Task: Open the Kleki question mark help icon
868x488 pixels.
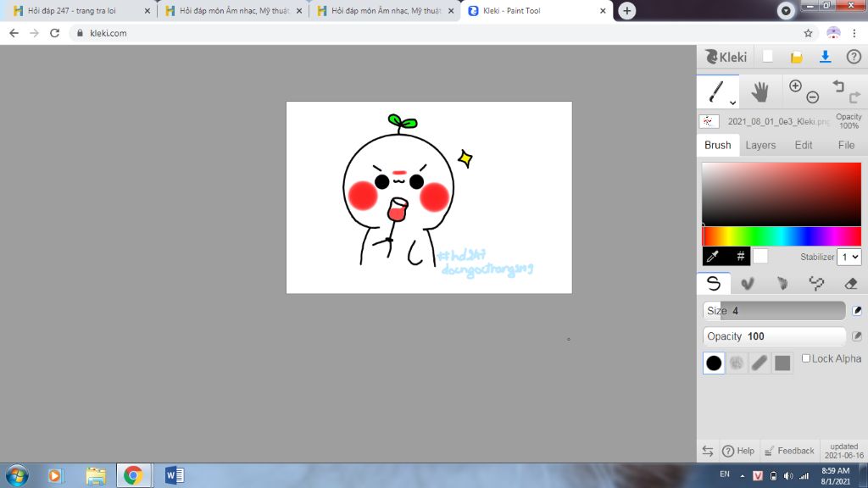Action: pyautogui.click(x=854, y=57)
